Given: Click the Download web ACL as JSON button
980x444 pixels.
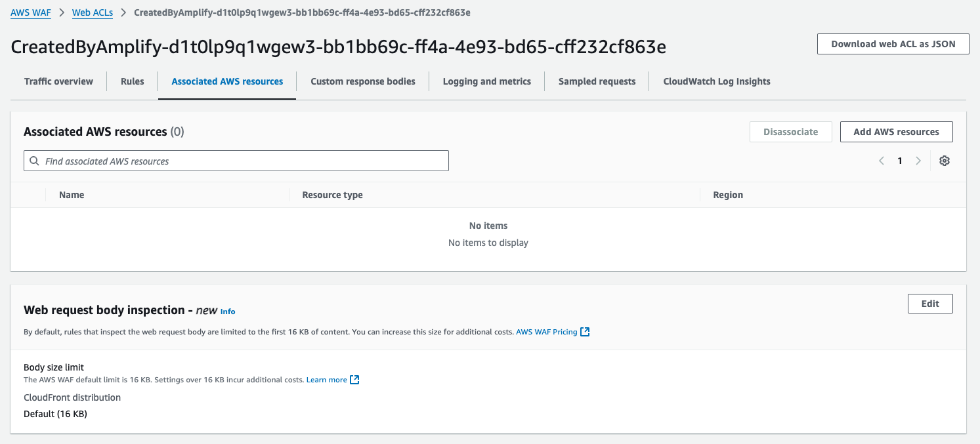Looking at the screenshot, I should coord(893,44).
